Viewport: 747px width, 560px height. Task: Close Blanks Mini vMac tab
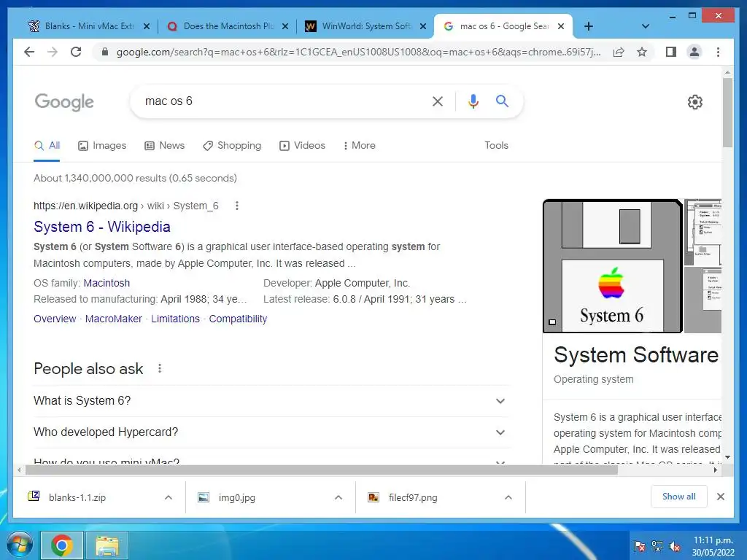click(x=147, y=26)
